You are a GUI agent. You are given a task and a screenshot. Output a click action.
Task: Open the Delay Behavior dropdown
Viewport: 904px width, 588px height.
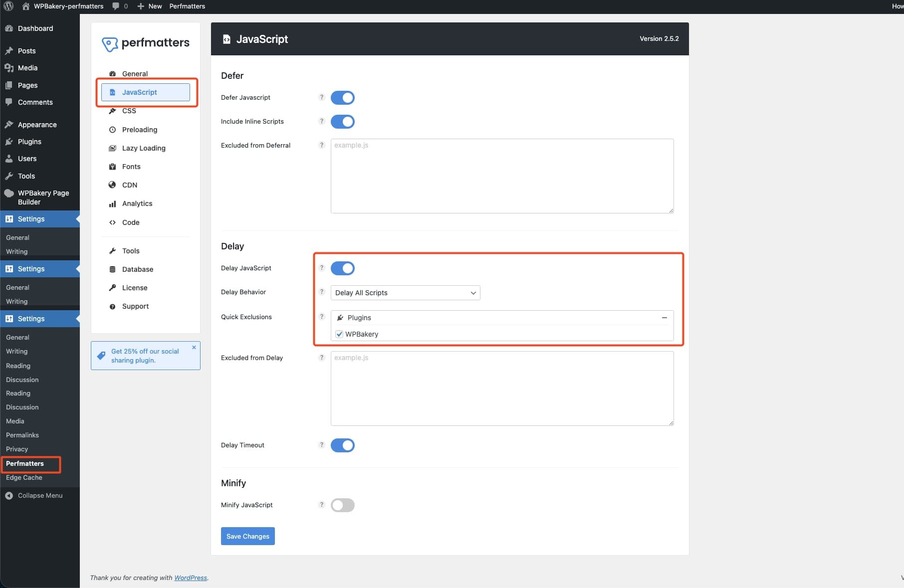(x=405, y=293)
